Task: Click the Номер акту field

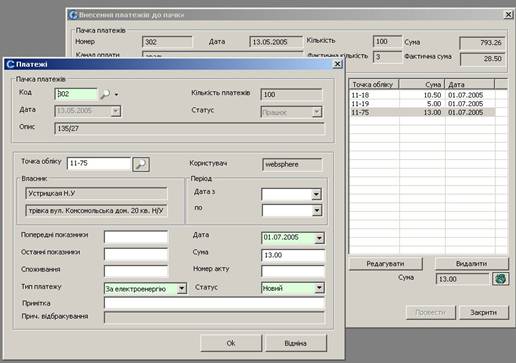Action: point(293,271)
